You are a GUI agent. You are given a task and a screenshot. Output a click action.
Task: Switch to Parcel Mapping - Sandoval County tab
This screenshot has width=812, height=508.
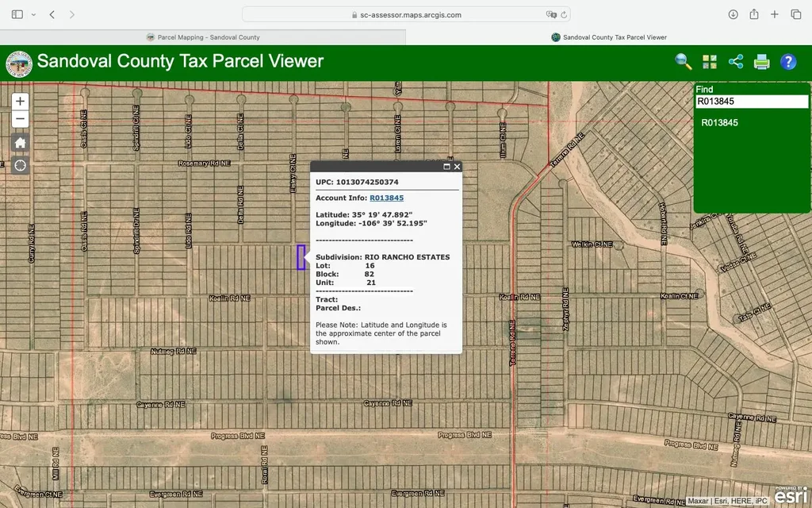[x=203, y=37]
